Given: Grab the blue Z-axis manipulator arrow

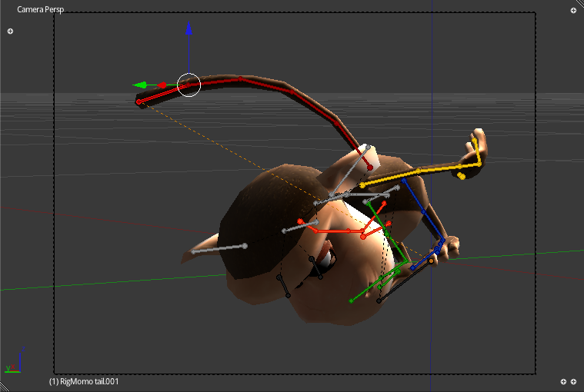Looking at the screenshot, I should tap(189, 28).
